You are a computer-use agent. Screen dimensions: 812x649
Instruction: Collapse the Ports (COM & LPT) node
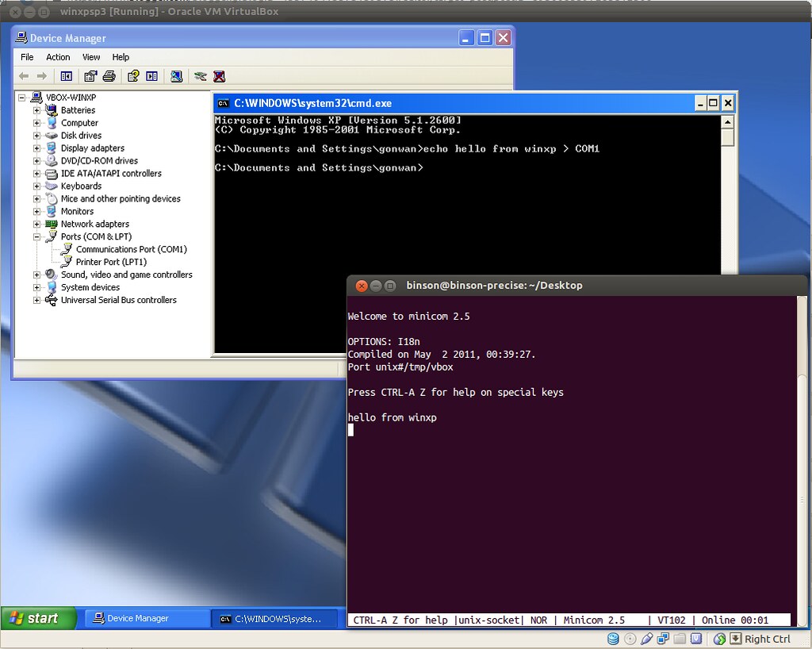[x=36, y=236]
